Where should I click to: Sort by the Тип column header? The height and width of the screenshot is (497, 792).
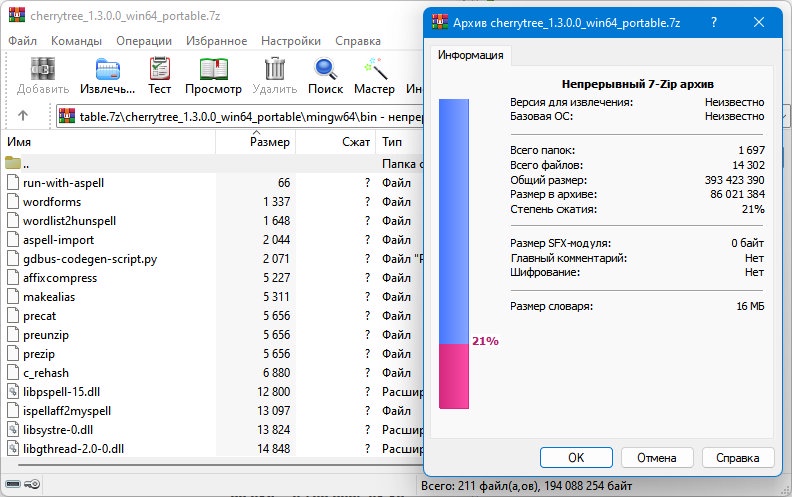[x=399, y=142]
